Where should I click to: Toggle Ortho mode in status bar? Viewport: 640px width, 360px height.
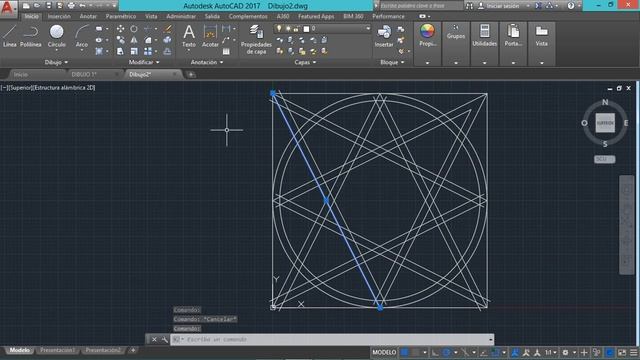pos(435,352)
